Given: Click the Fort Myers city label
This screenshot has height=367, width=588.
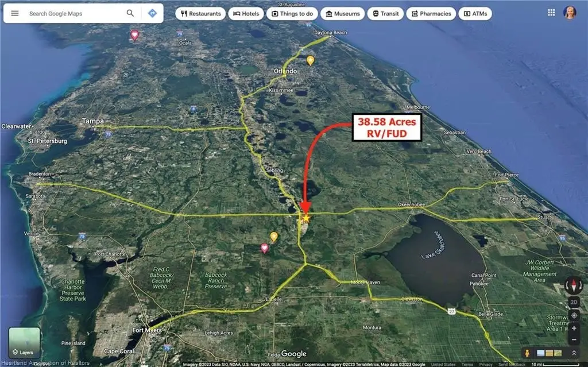Looking at the screenshot, I should (147, 330).
